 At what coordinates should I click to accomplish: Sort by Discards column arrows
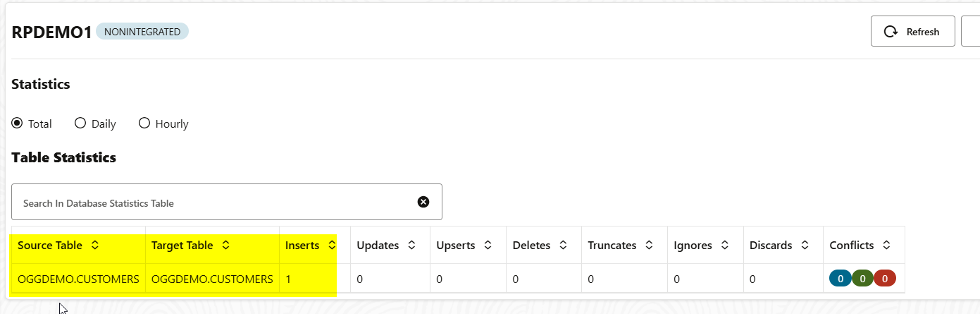tap(805, 246)
